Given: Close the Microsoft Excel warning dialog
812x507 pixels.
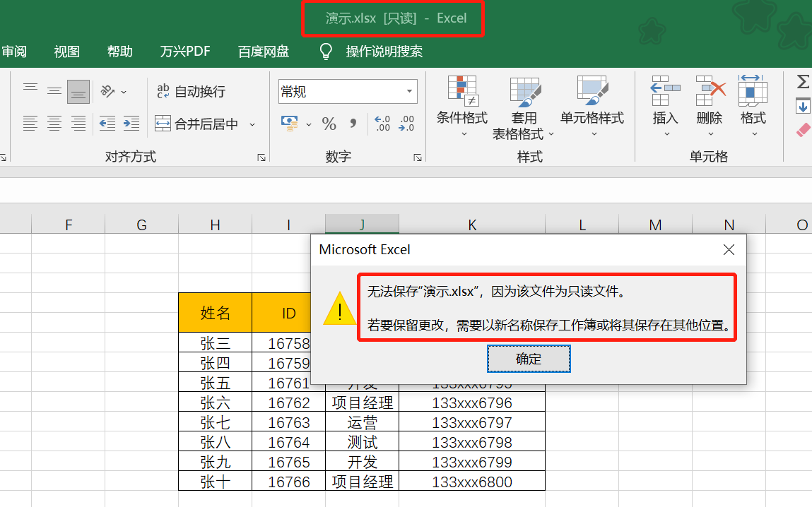Looking at the screenshot, I should coord(729,250).
